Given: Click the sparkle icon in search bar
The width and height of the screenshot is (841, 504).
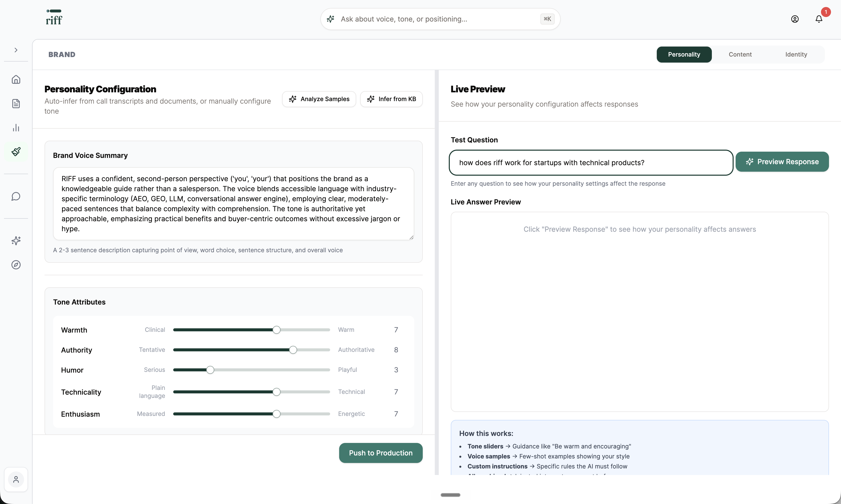Looking at the screenshot, I should pyautogui.click(x=330, y=19).
